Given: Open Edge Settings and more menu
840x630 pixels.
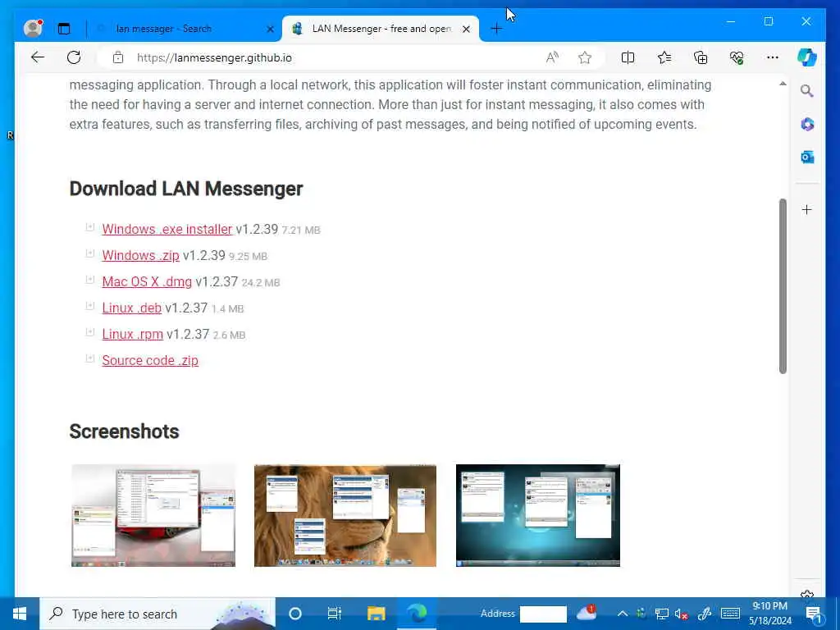Looking at the screenshot, I should (773, 57).
